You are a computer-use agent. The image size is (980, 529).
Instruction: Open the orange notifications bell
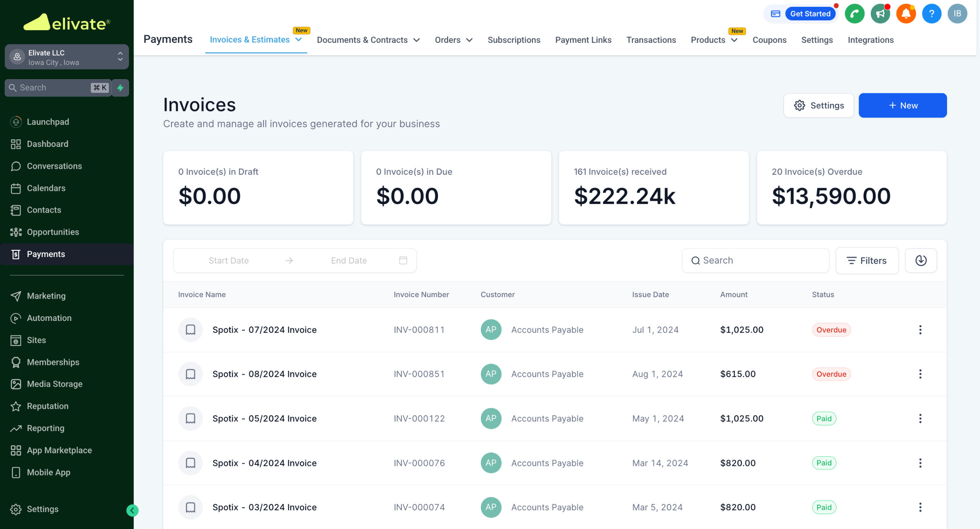tap(906, 14)
